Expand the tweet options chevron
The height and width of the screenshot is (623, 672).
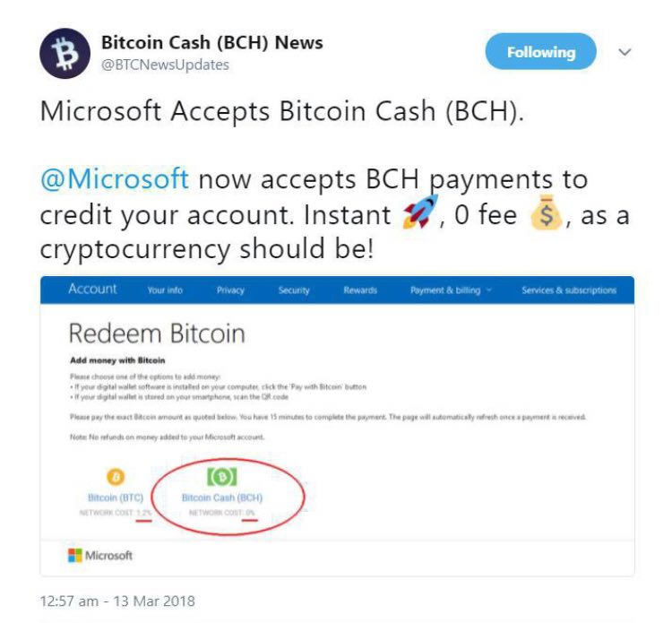click(625, 52)
